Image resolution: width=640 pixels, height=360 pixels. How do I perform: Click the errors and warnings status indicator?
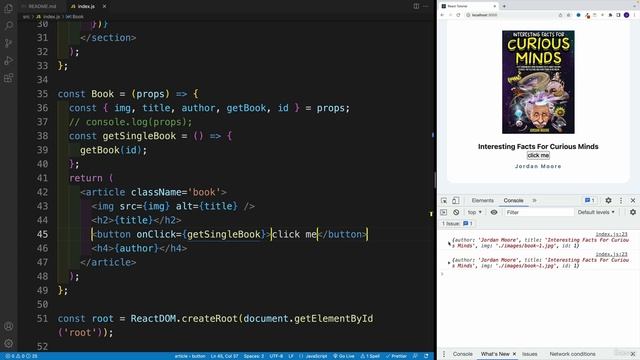pos(21,356)
